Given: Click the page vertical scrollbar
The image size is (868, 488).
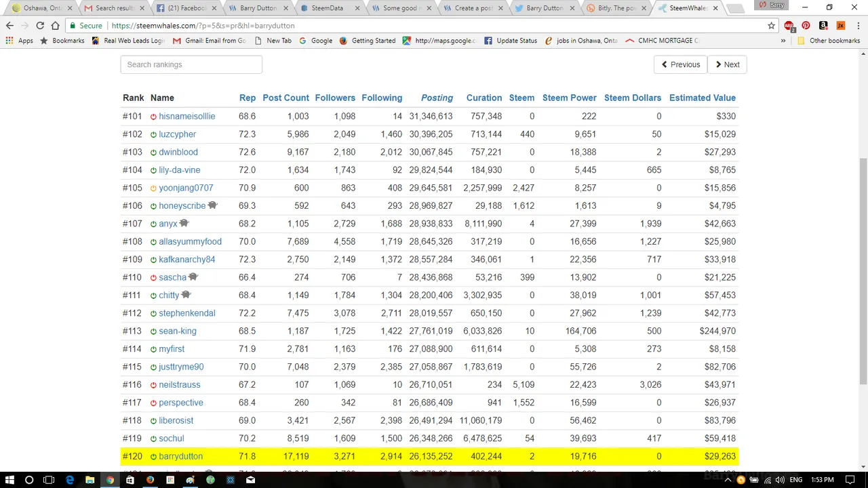Looking at the screenshot, I should tap(863, 271).
